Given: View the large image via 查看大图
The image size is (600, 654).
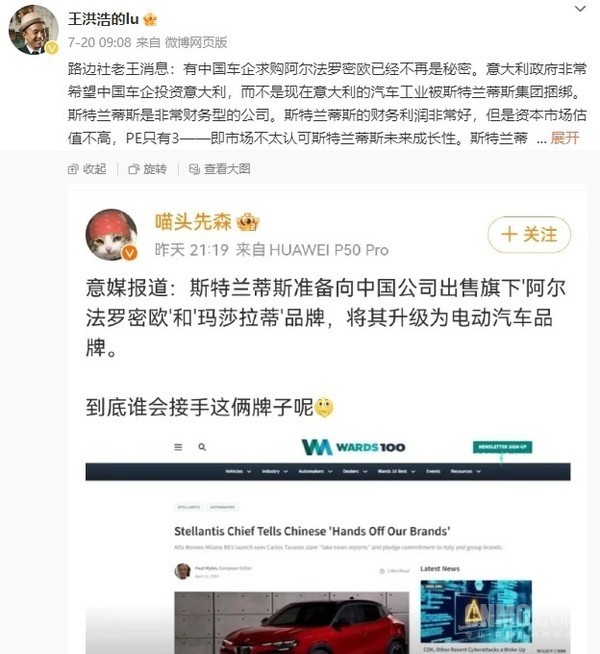Looking at the screenshot, I should point(220,169).
